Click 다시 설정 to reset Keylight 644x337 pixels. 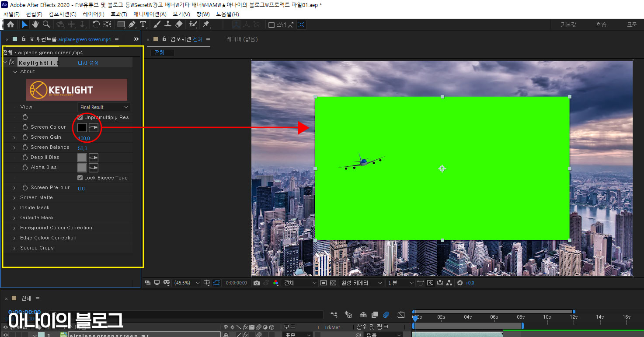(88, 63)
